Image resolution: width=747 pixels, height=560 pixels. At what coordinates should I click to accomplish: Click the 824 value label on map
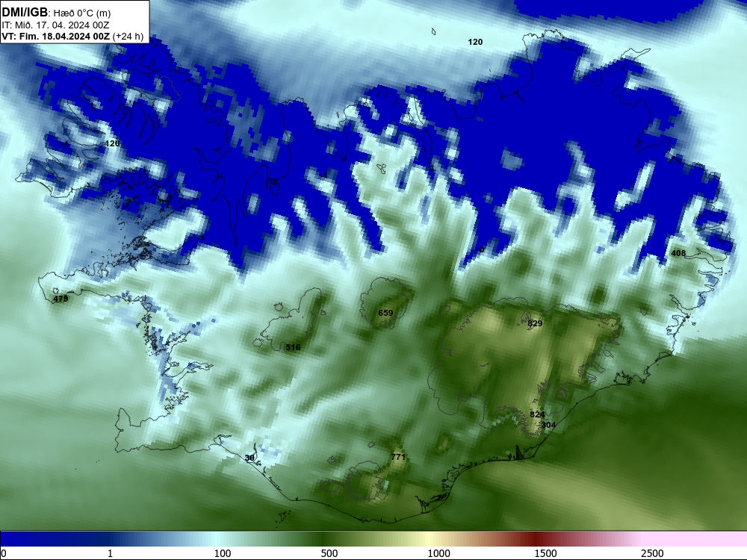pyautogui.click(x=537, y=414)
